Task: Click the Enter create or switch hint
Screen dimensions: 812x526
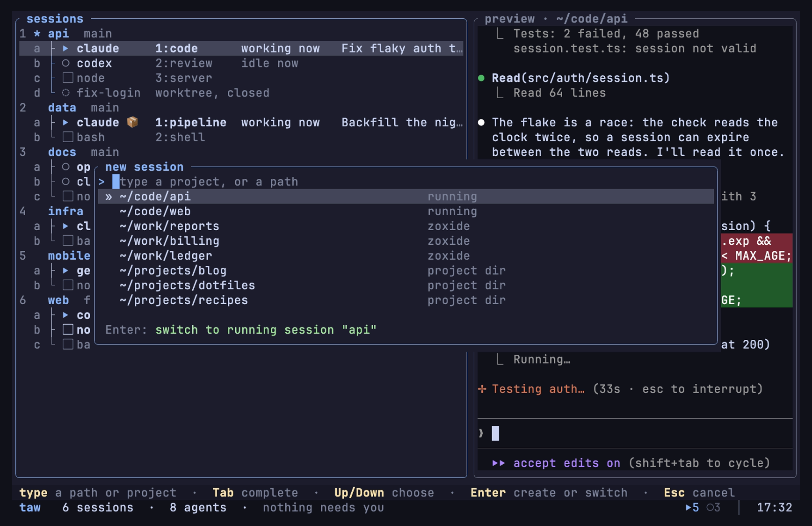Action: (x=549, y=493)
